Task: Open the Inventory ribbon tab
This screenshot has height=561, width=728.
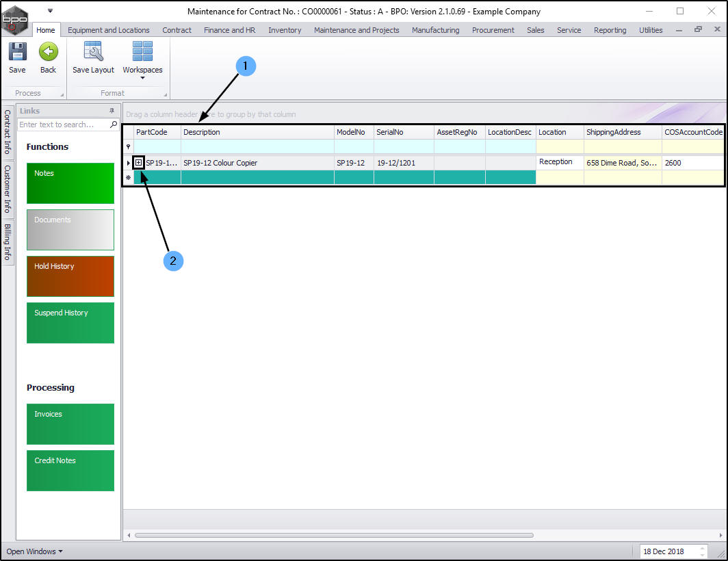Action: pyautogui.click(x=285, y=30)
